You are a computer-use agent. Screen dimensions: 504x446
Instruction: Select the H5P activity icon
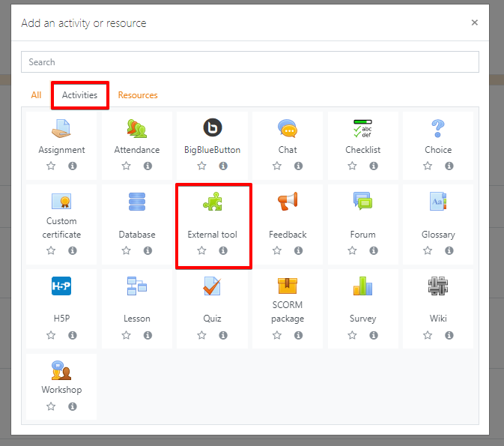click(x=61, y=286)
